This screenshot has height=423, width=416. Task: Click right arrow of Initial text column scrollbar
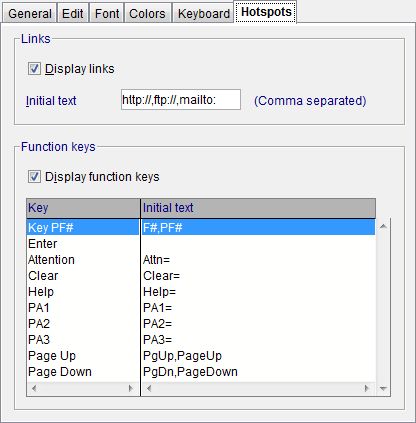click(x=367, y=388)
